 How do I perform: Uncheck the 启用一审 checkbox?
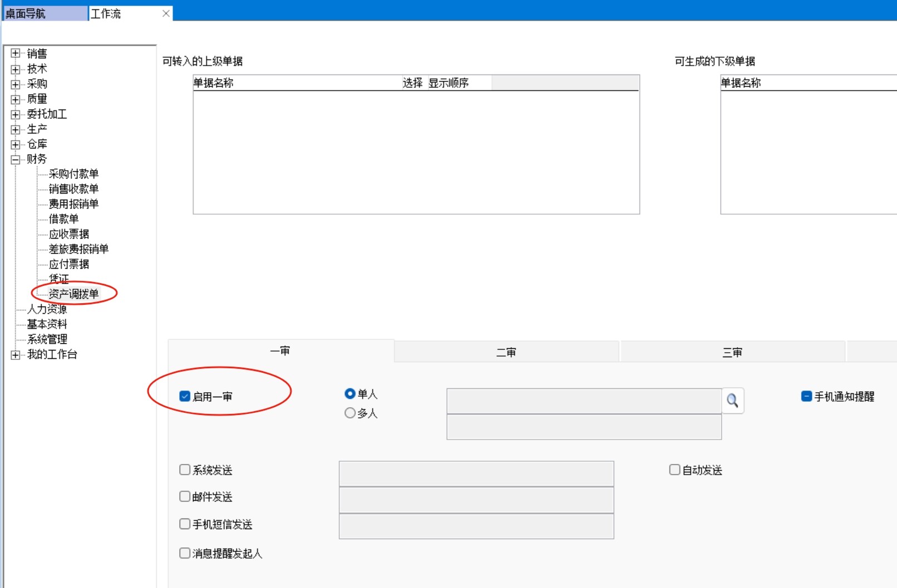pyautogui.click(x=185, y=396)
